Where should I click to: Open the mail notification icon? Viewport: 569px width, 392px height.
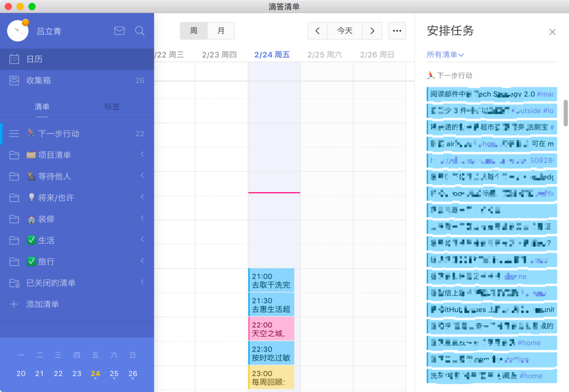coord(119,31)
